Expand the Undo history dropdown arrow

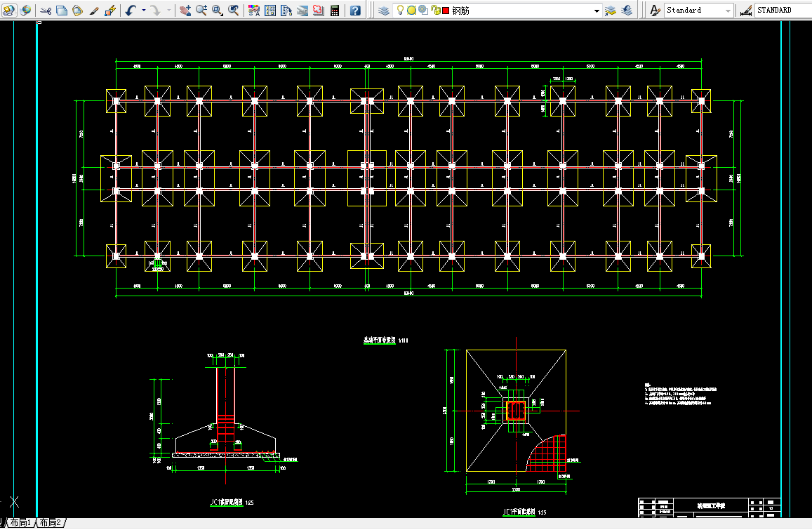143,10
